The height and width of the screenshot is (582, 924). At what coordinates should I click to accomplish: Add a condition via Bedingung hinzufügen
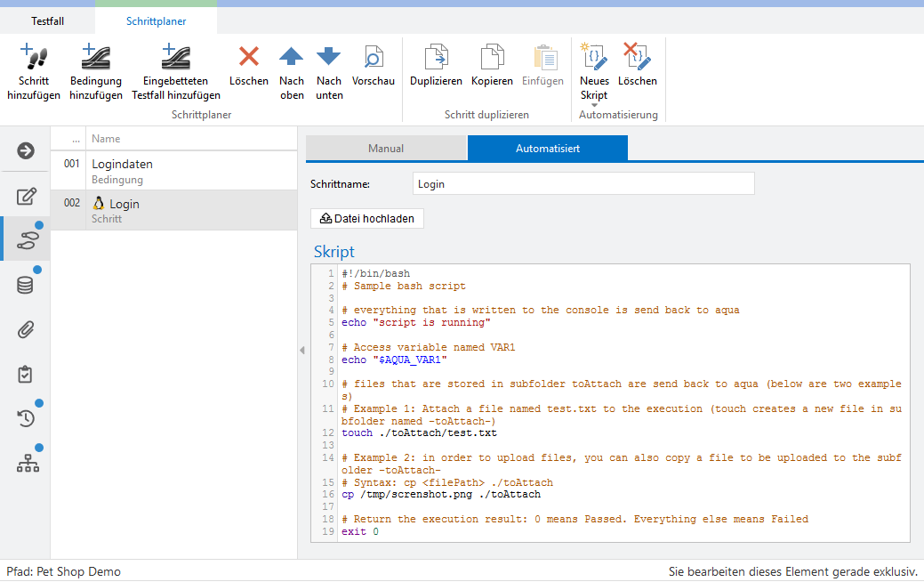point(95,58)
